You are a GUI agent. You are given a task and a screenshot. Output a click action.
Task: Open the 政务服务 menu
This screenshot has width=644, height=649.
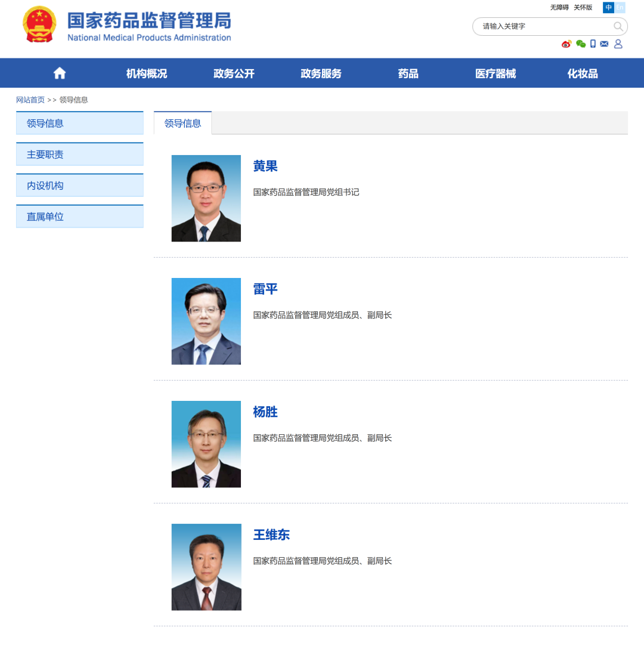click(x=321, y=74)
